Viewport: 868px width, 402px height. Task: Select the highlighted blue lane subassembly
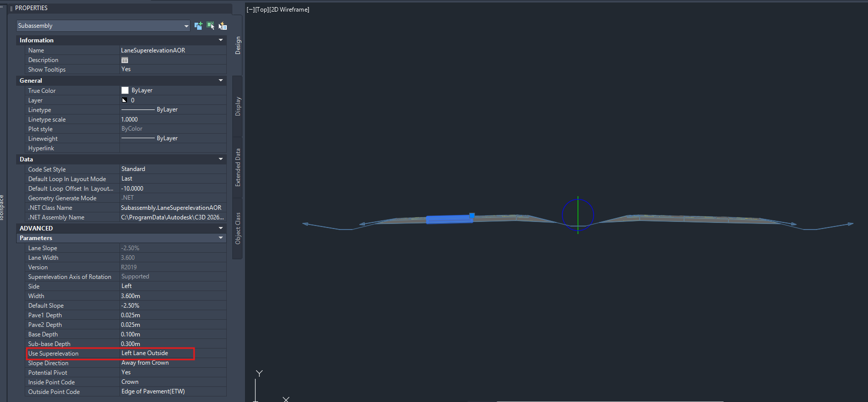pos(449,219)
